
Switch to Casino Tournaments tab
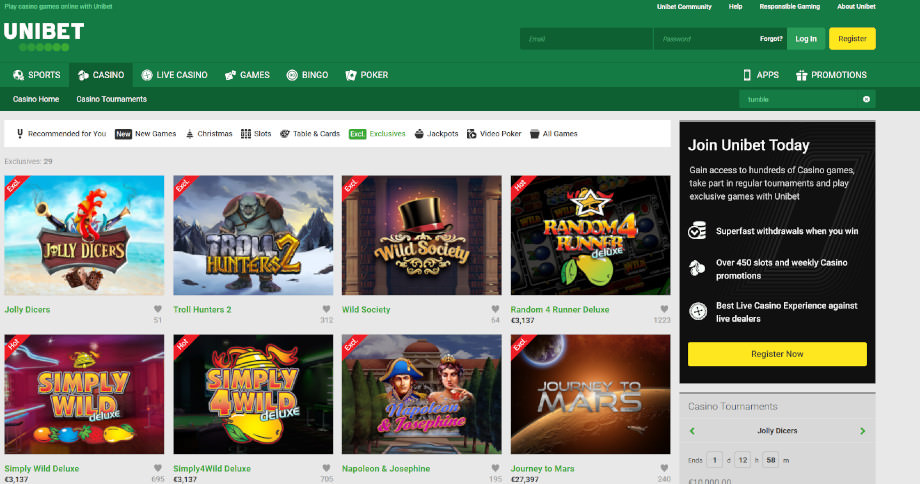(111, 99)
